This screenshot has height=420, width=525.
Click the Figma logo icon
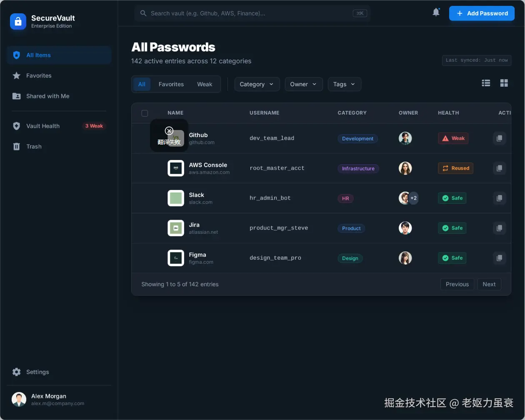(x=176, y=258)
